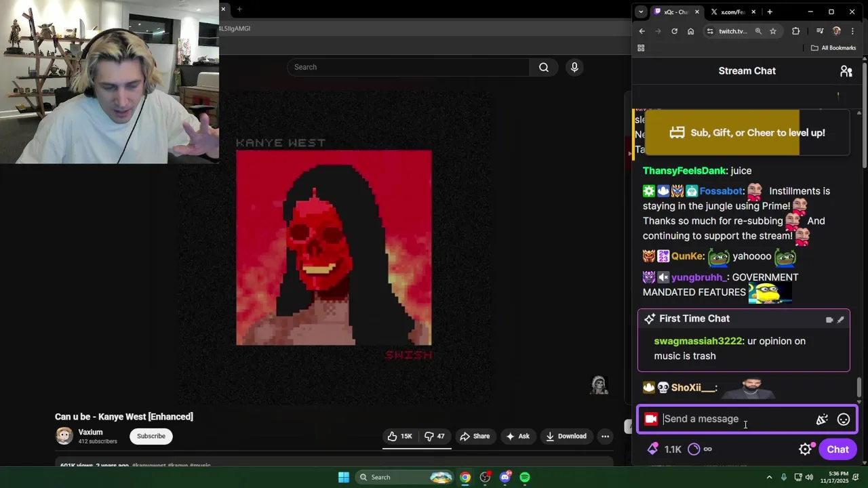Go to browser home page
Image resolution: width=868 pixels, height=488 pixels.
coord(690,31)
